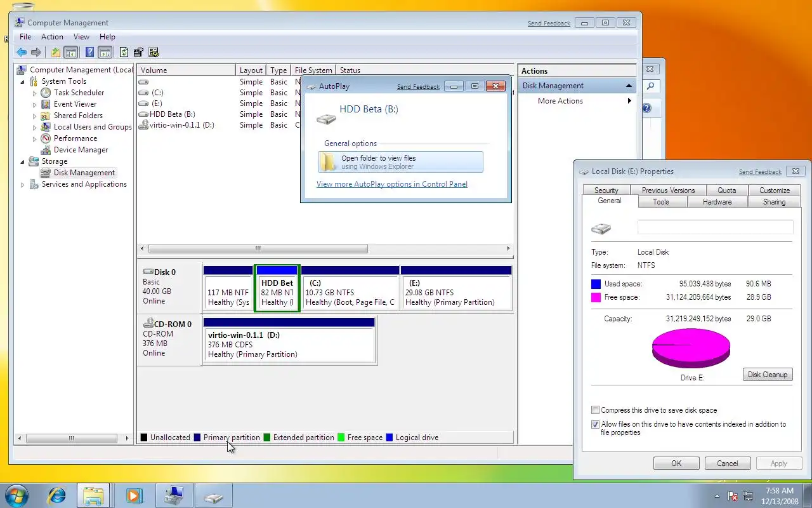Switch to the Tools tab

(x=661, y=202)
